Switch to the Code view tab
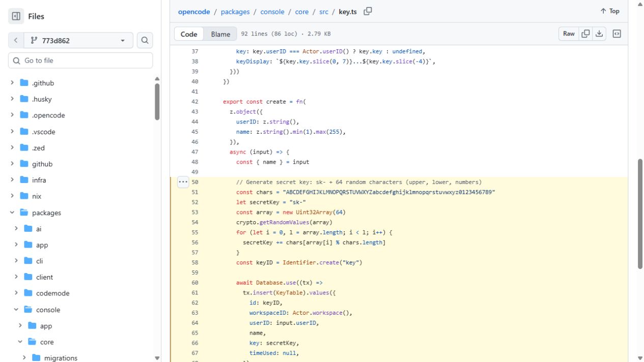Screen dimensions: 644x362 [x=189, y=34]
